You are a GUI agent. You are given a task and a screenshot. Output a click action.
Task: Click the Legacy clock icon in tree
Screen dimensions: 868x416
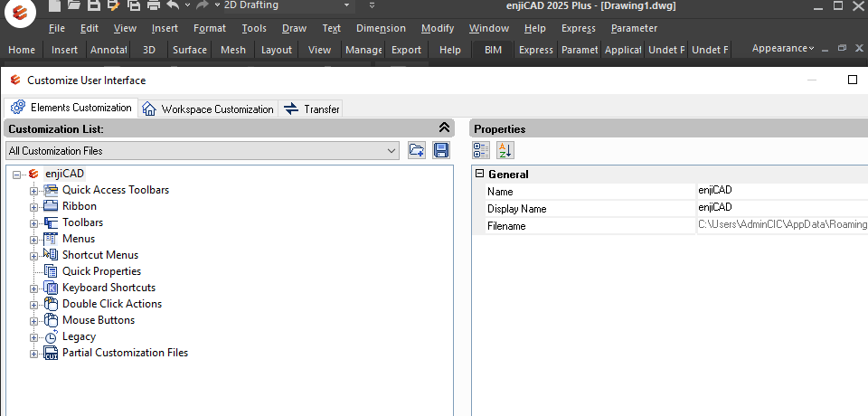tap(51, 336)
